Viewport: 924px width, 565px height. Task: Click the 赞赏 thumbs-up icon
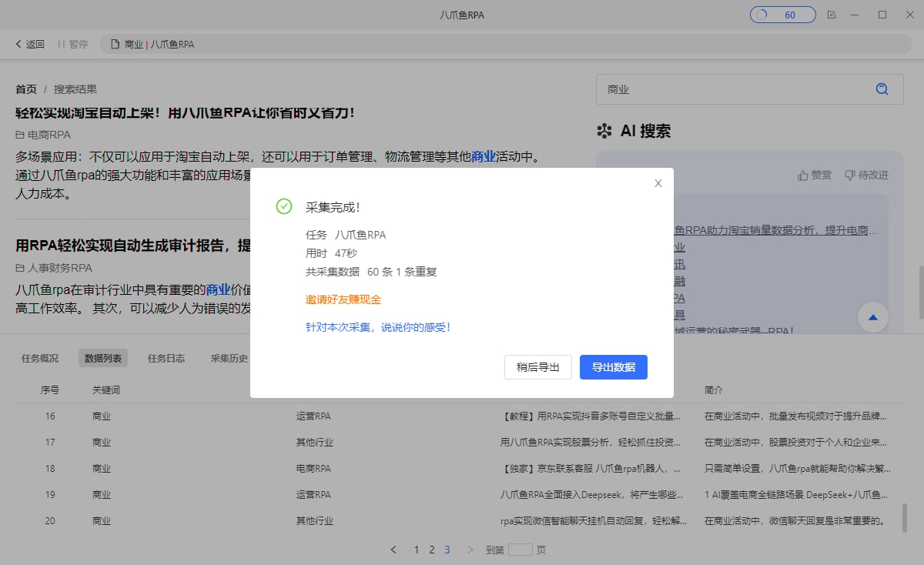(x=803, y=176)
